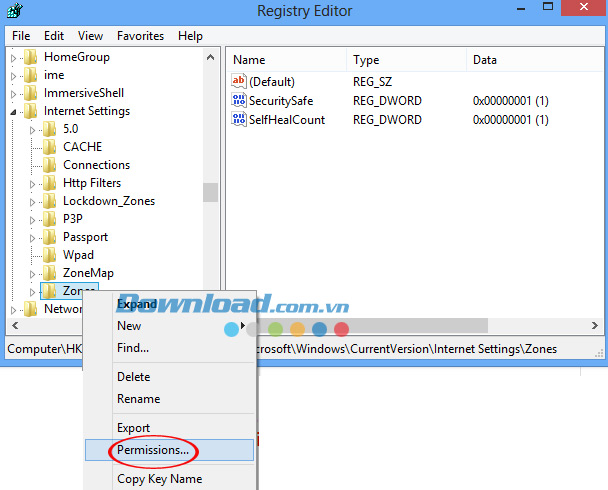Click the 5.0 folder icon
608x490 pixels.
point(50,129)
